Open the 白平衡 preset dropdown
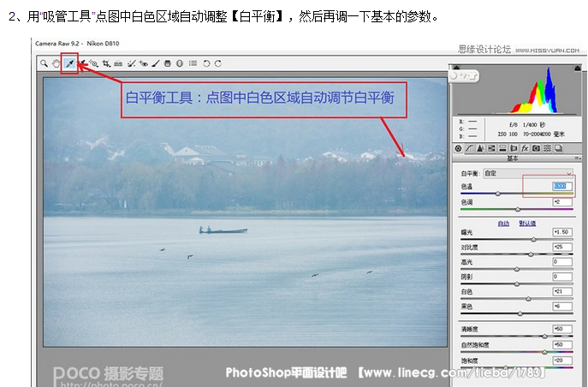 (x=528, y=173)
